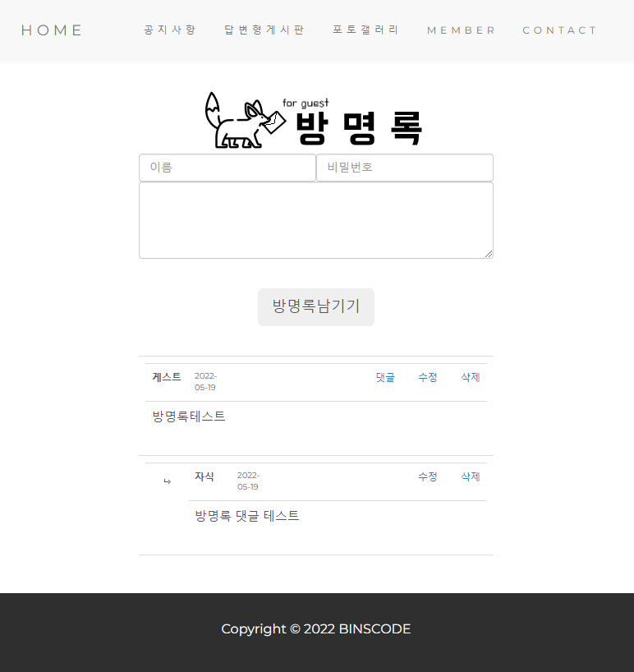Screen dimensions: 634x672
Task: Click inside the guestbook message textarea
Action: click(x=316, y=220)
